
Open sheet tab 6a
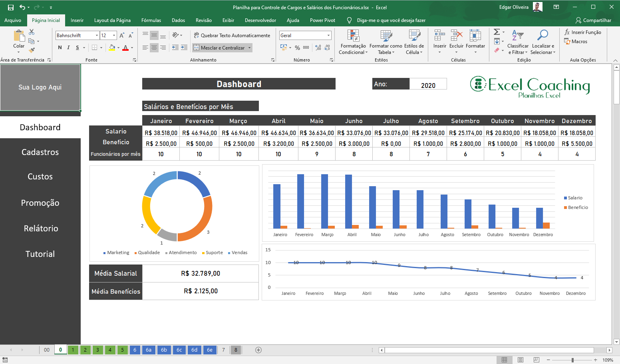click(149, 350)
